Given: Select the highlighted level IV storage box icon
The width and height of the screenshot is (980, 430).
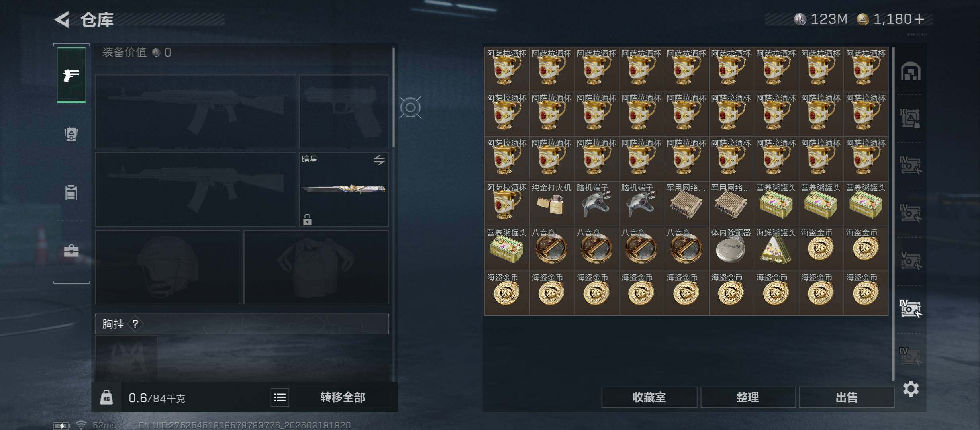Looking at the screenshot, I should tap(910, 309).
